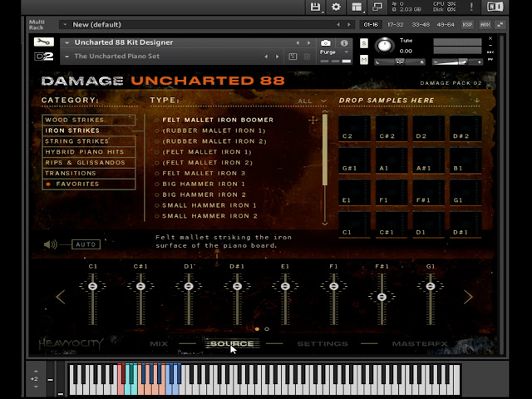This screenshot has height=399, width=532.
Task: Mute the instrument with M button
Action: point(364,60)
